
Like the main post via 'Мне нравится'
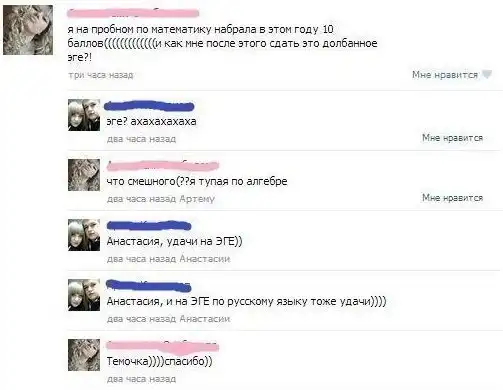tap(445, 75)
